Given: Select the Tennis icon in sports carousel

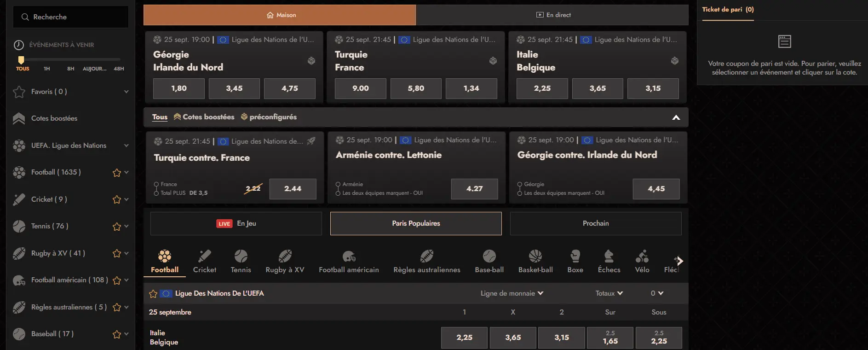Looking at the screenshot, I should pos(241,257).
